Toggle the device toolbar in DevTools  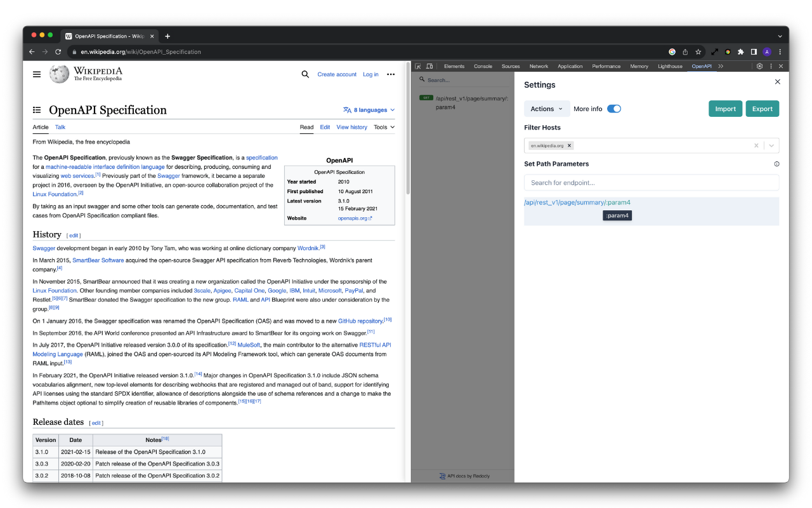[x=429, y=65]
